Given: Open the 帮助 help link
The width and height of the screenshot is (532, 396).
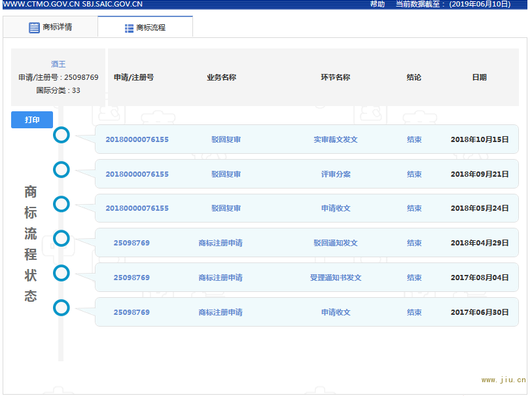Looking at the screenshot, I should (378, 4).
